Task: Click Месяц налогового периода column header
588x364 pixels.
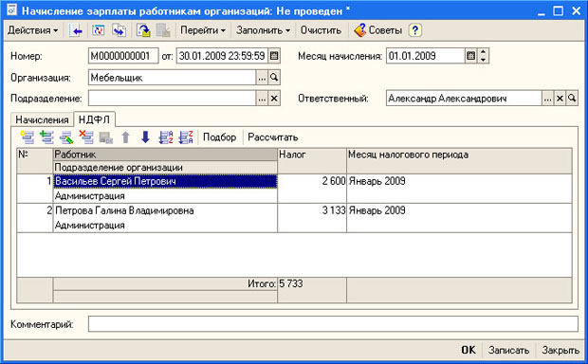Action: tap(459, 161)
